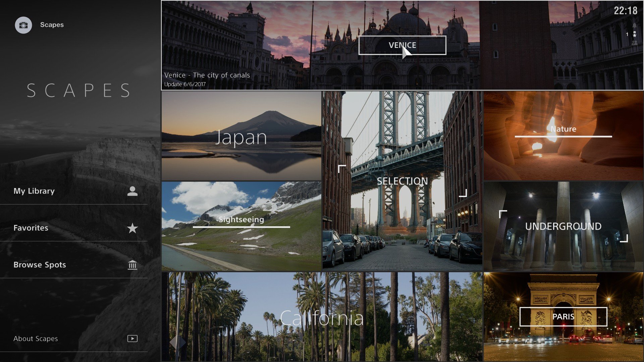Screen dimensions: 644x362
Task: Open My Library via the person icon
Action: (x=132, y=191)
